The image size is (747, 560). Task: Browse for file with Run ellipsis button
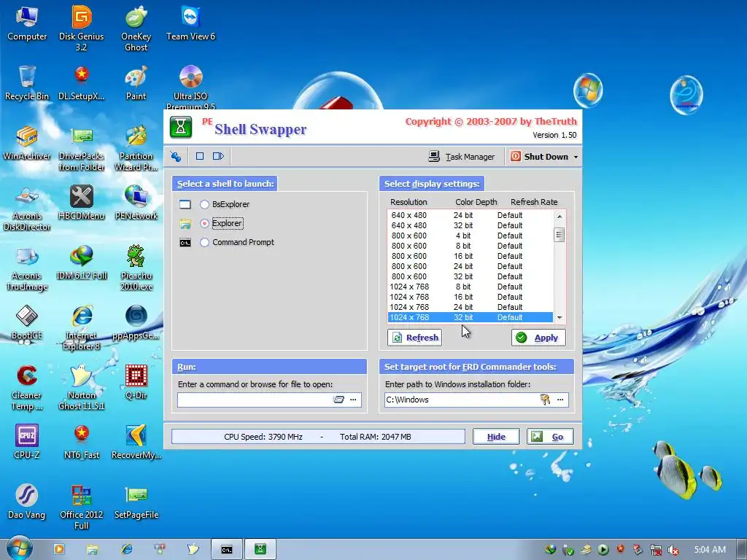[x=354, y=400]
